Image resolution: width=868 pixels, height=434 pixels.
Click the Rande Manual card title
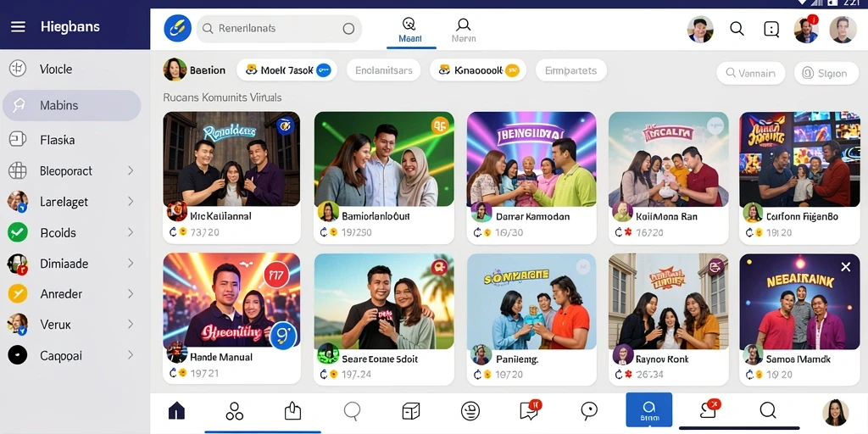[221, 357]
